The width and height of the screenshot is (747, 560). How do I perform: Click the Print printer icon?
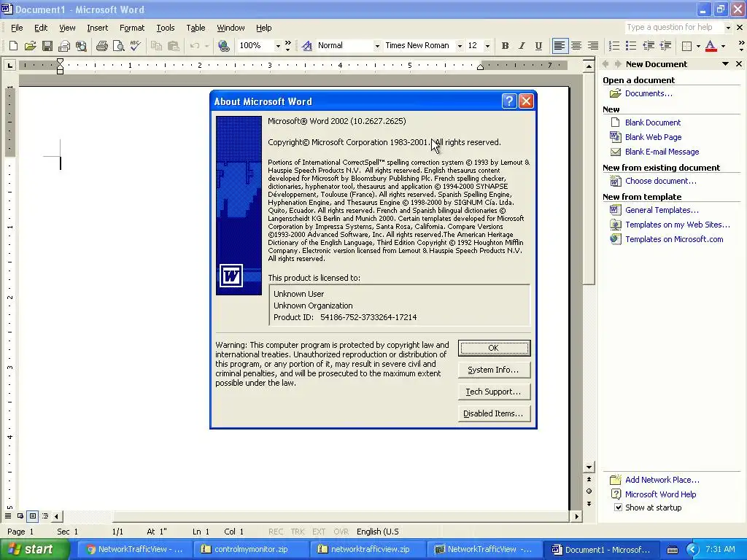[101, 46]
